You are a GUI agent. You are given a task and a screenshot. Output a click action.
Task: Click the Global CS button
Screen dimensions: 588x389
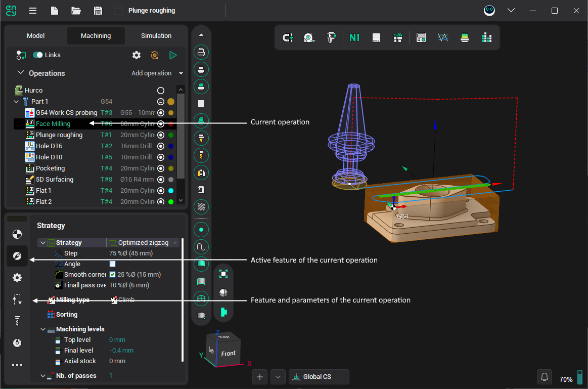pos(319,377)
